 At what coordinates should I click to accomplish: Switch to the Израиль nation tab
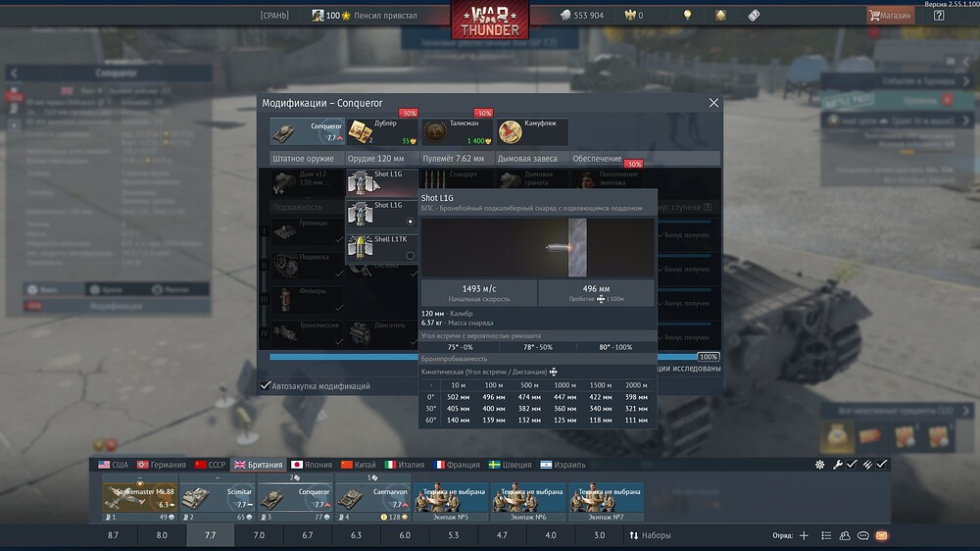tap(563, 465)
